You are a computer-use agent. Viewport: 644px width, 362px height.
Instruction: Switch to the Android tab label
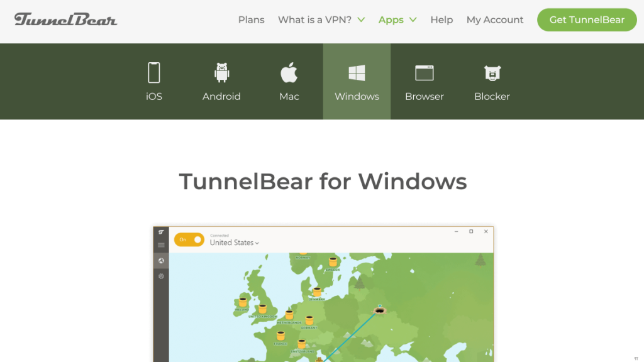pos(221,96)
